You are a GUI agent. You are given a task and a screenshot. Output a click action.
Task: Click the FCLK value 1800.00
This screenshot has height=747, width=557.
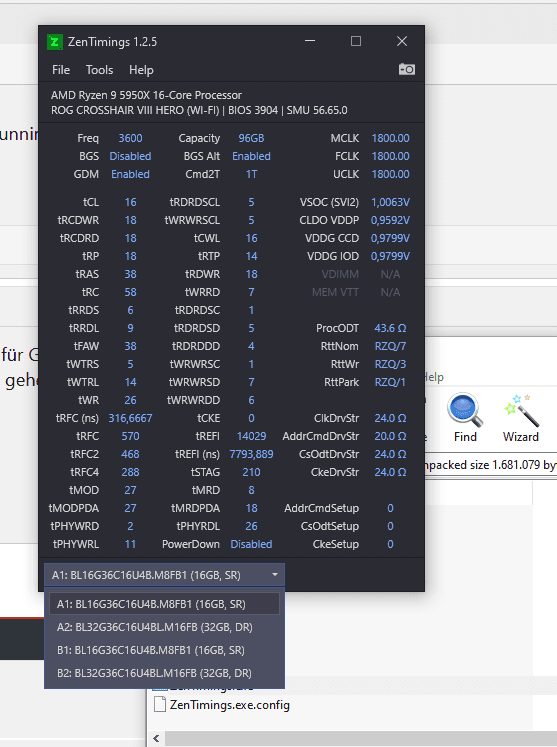coord(390,156)
